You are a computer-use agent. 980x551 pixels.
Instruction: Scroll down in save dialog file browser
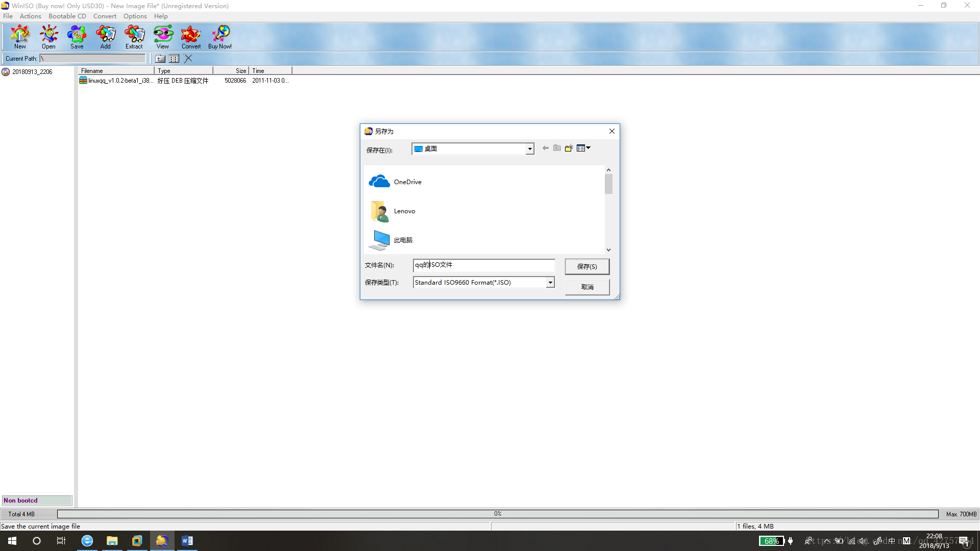(608, 249)
